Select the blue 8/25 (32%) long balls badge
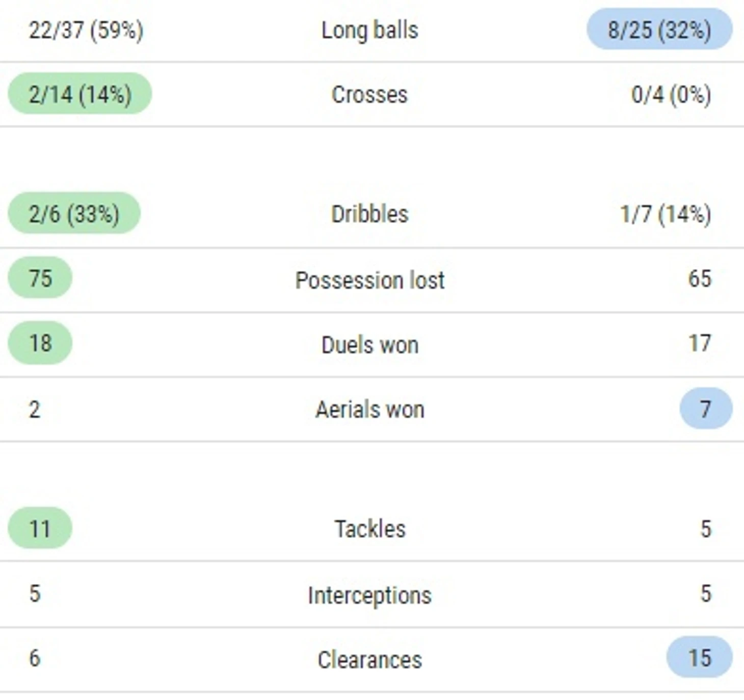The height and width of the screenshot is (700, 744). pos(659,29)
